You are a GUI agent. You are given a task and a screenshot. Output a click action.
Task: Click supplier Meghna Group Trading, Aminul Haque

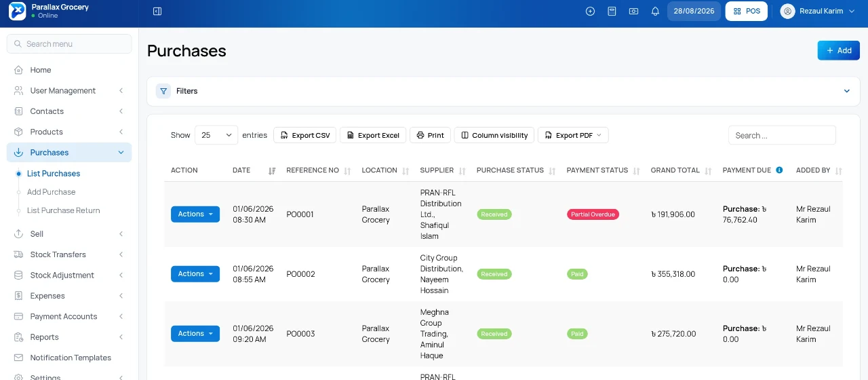pyautogui.click(x=435, y=334)
